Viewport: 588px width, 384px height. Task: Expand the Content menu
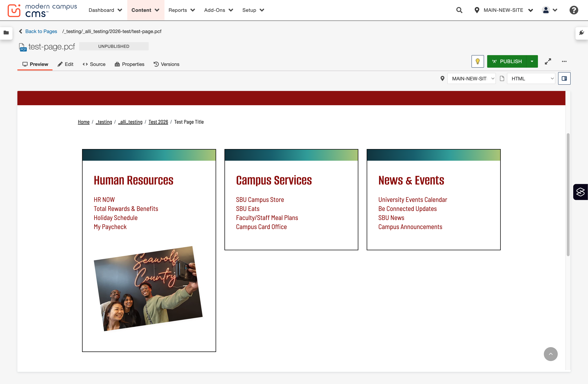145,10
